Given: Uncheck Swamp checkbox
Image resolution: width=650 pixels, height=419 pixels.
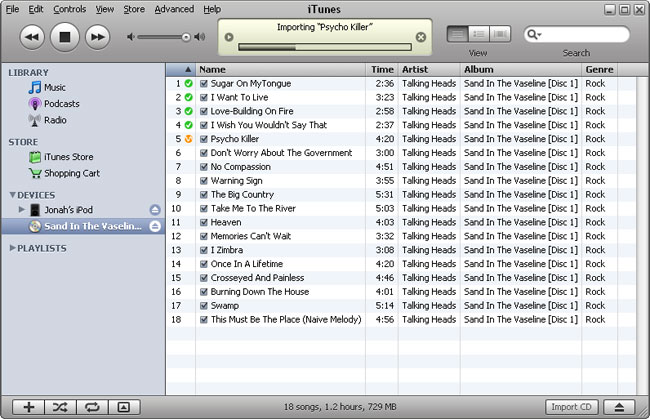Looking at the screenshot, I should (x=204, y=306).
